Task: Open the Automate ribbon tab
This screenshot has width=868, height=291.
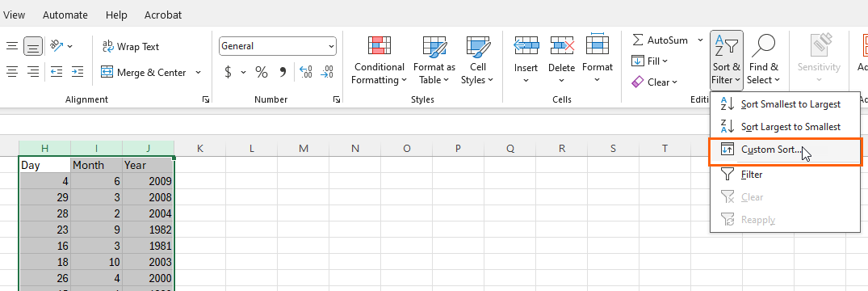Action: tap(65, 15)
